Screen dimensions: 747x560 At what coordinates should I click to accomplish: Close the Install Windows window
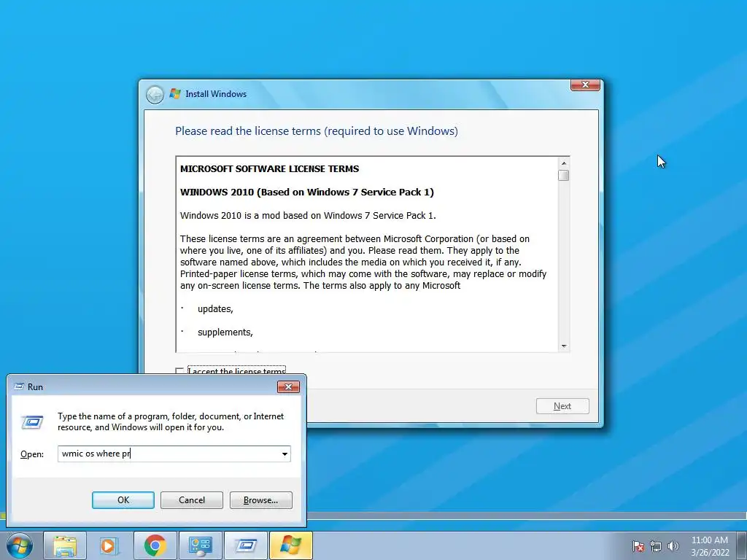coord(585,85)
